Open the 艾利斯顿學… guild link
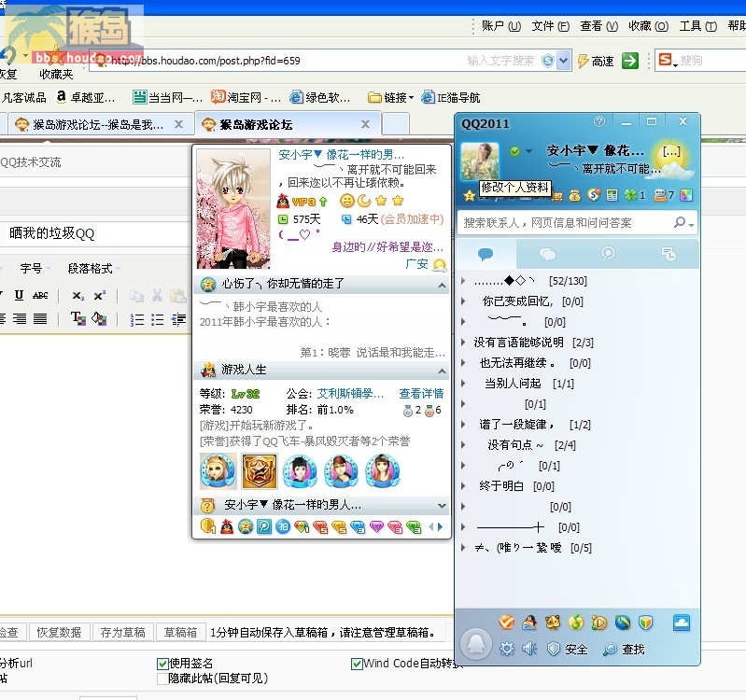This screenshot has width=746, height=700. pos(350,393)
